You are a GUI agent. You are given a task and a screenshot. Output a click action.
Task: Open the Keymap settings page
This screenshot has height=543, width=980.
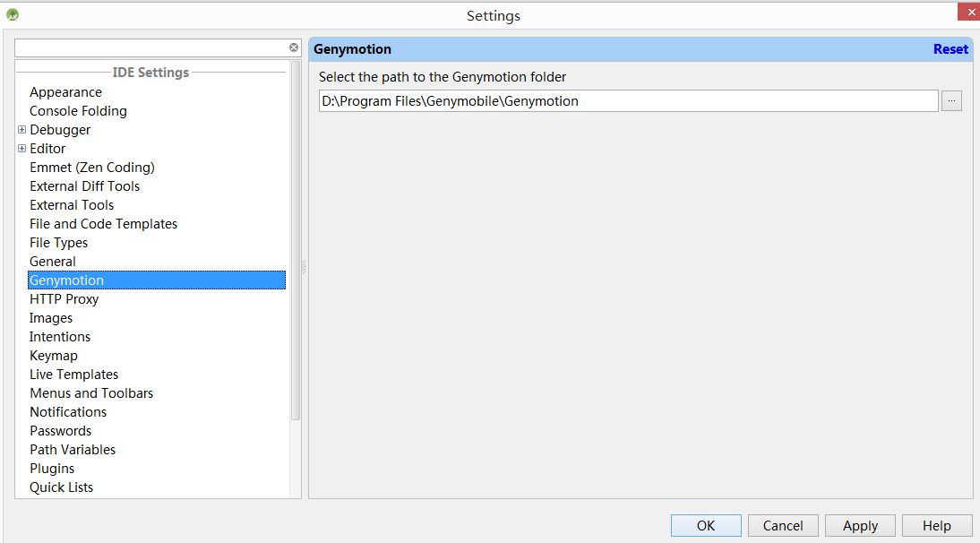[54, 356]
